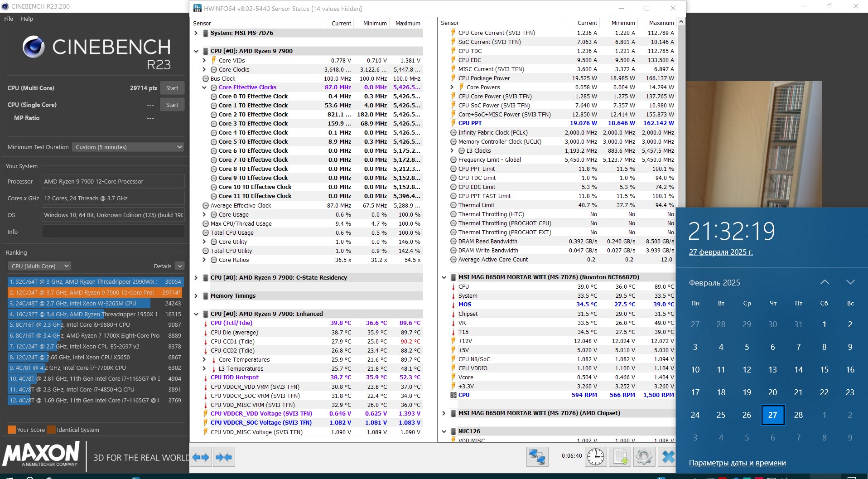This screenshot has width=868, height=479.
Task: Click into the Info text field
Action: (113, 232)
